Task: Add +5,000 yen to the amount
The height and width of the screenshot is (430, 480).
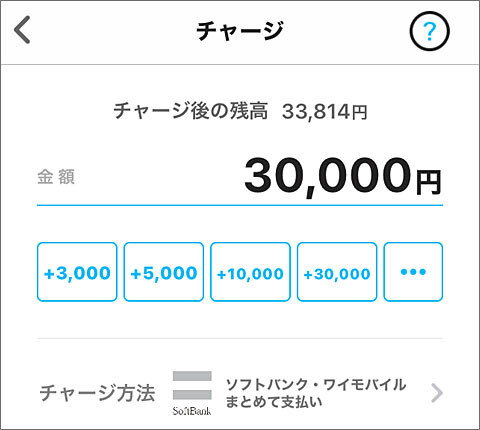Action: pos(164,272)
